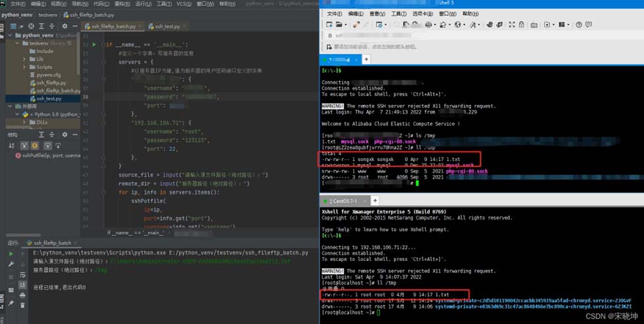Toggle scroll to end in Run console
This screenshot has width=644, height=324.
pyautogui.click(x=22, y=285)
